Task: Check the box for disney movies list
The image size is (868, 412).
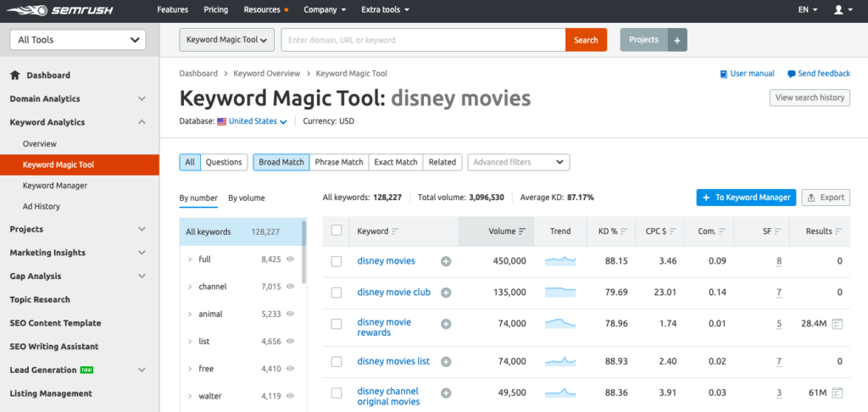Action: click(x=336, y=362)
